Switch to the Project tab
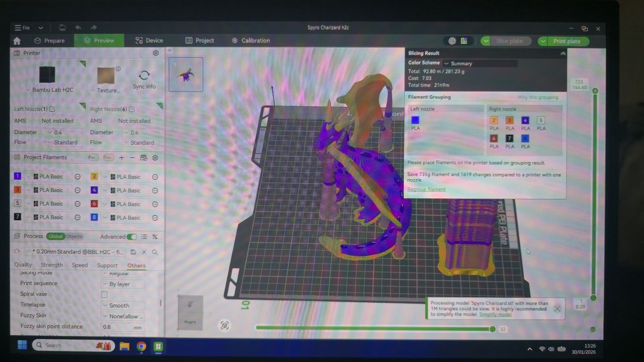 [x=200, y=41]
